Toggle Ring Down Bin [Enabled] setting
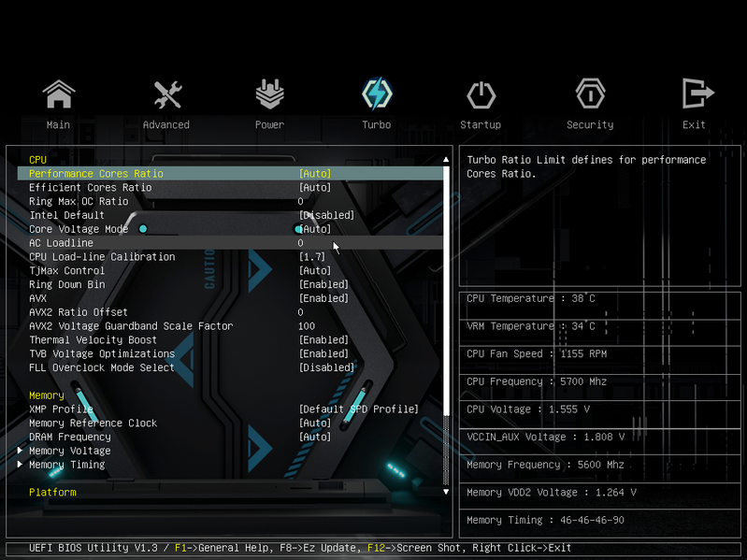 click(x=323, y=285)
